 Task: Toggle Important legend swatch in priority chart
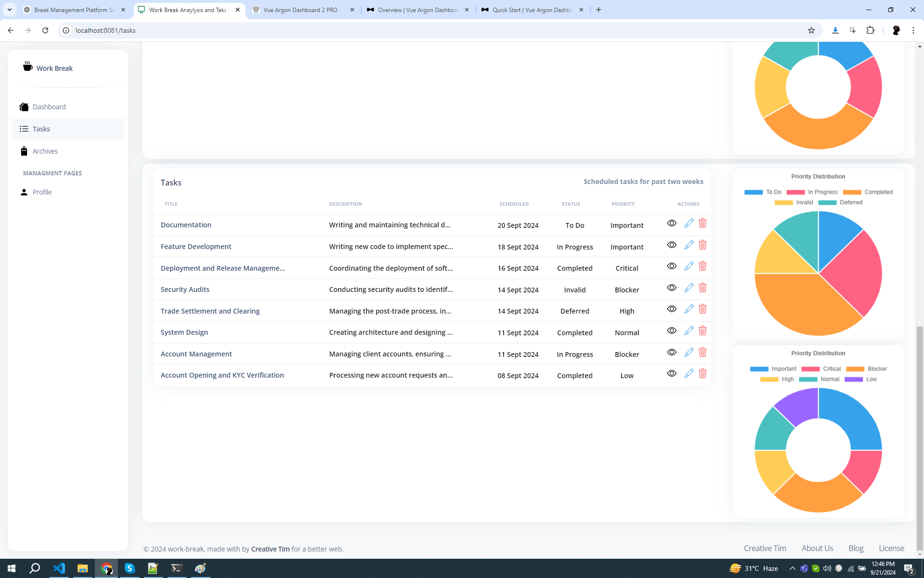[759, 369]
